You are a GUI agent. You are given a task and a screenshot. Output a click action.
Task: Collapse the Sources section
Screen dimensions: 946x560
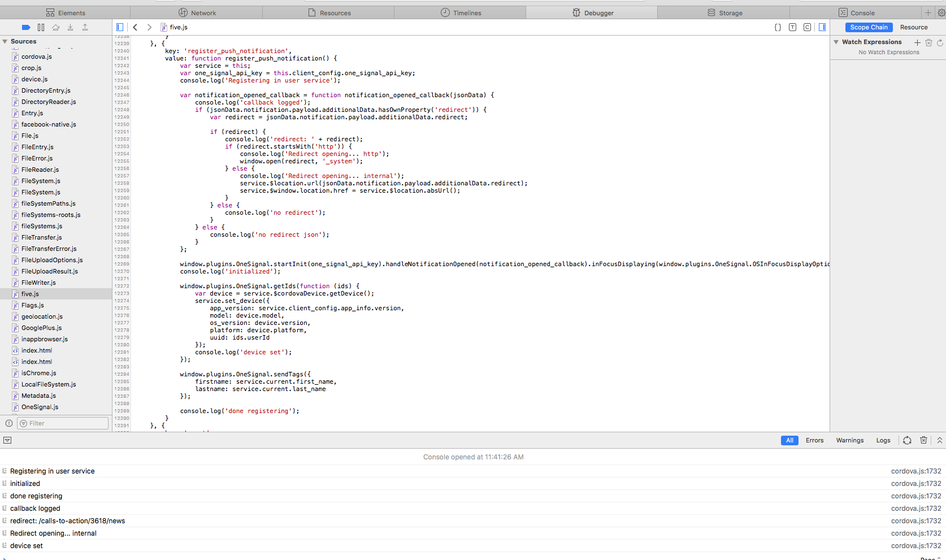[x=5, y=41]
